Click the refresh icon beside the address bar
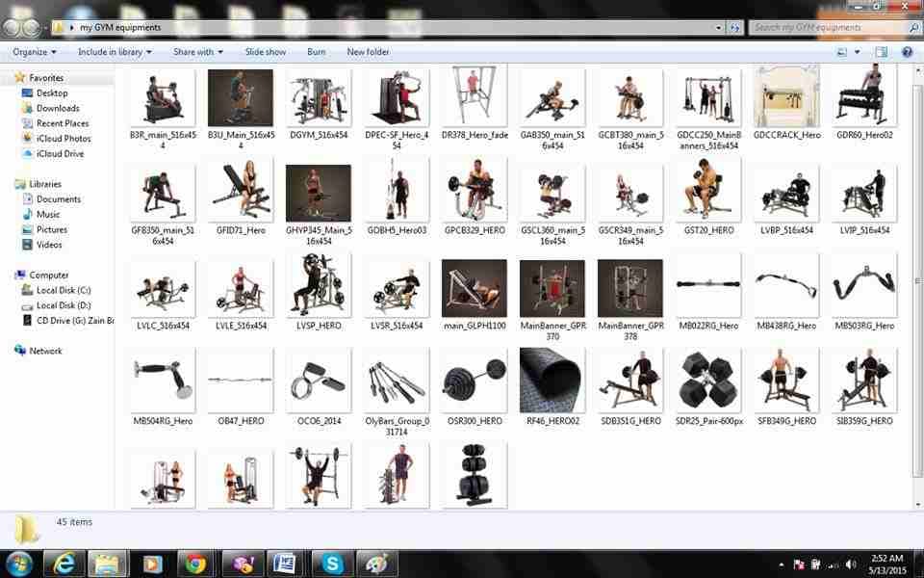924x578 pixels. click(734, 27)
